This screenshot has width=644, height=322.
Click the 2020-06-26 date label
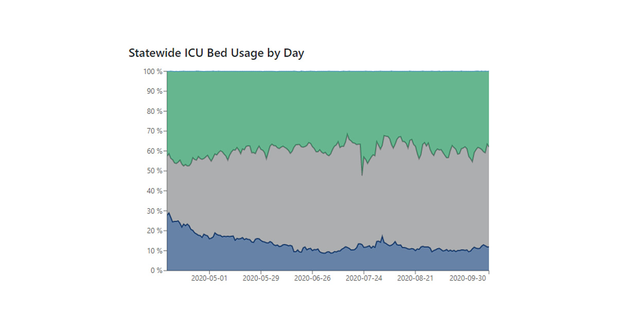pyautogui.click(x=312, y=278)
